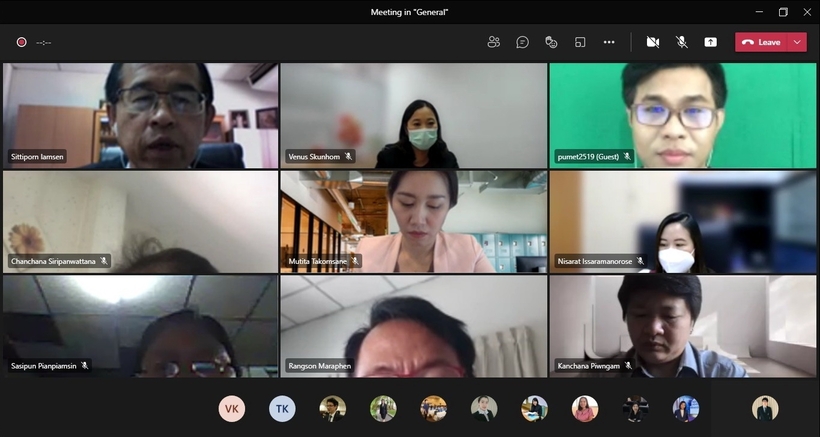Close the meeting window
The height and width of the screenshot is (437, 820).
click(807, 12)
